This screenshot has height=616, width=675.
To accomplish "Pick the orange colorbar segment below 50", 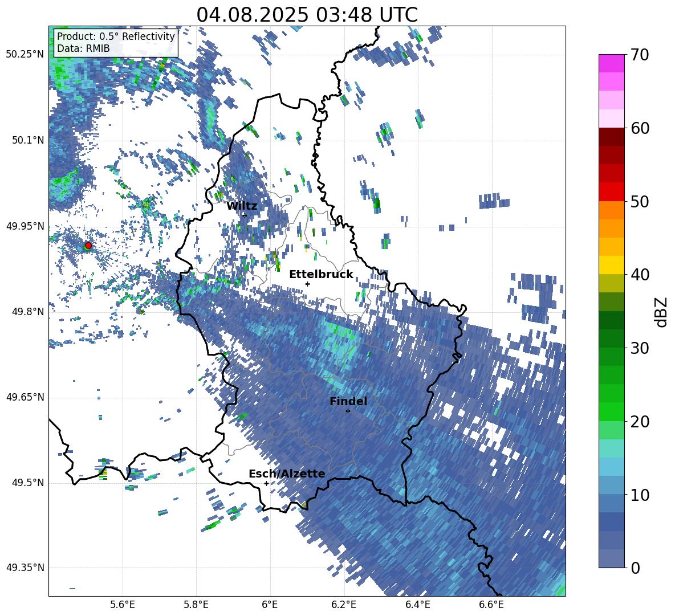I will pos(611,210).
